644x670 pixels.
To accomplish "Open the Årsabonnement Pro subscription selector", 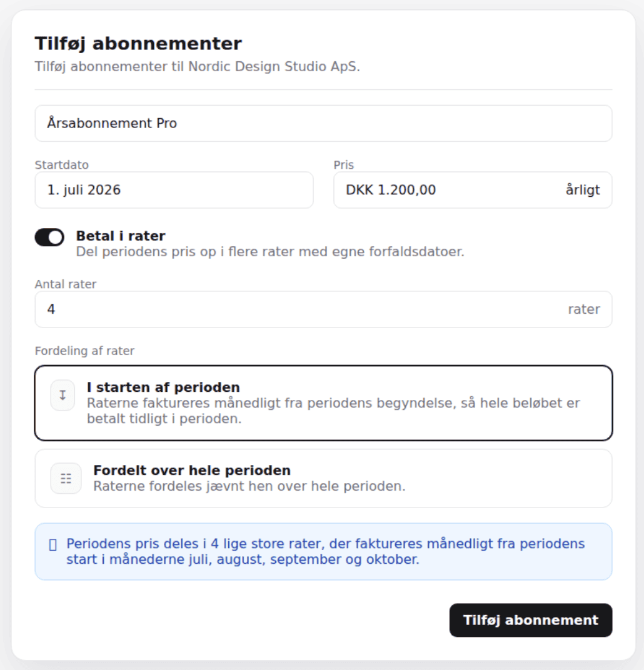I will 323,124.
